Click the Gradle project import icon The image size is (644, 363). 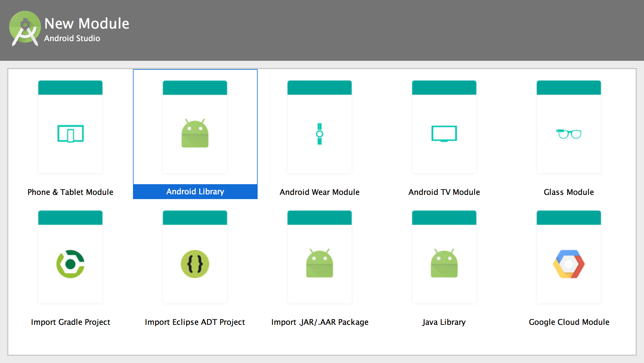coord(70,264)
